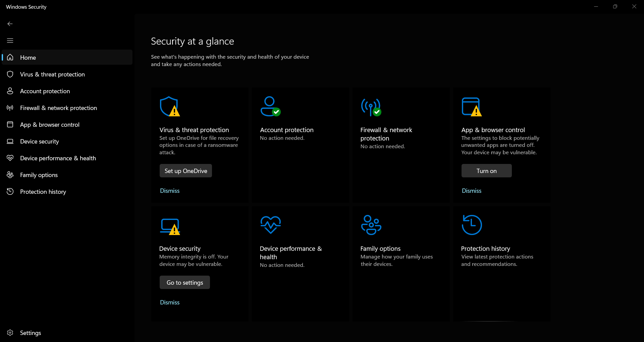Click the Virus & threat protection tile title
The height and width of the screenshot is (342, 644).
194,130
